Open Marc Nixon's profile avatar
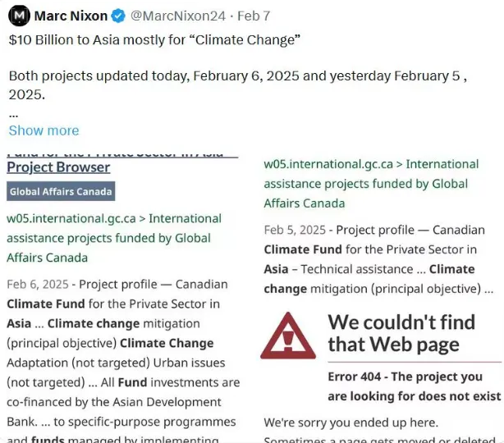 point(19,16)
